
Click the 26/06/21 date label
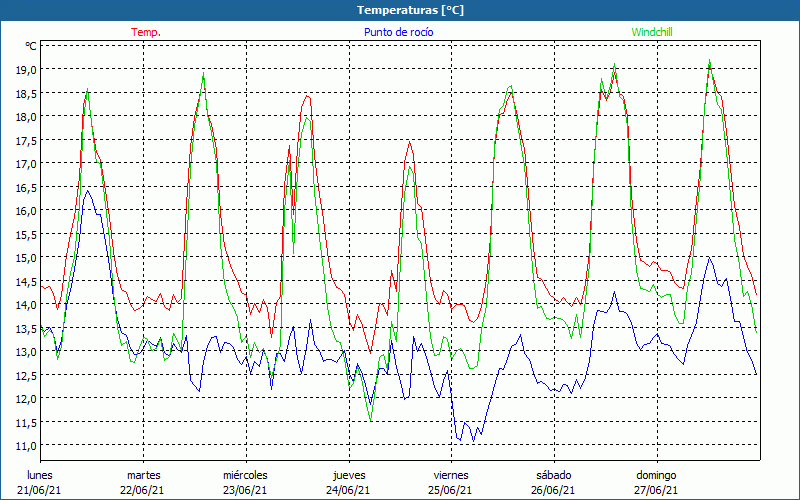click(x=553, y=490)
